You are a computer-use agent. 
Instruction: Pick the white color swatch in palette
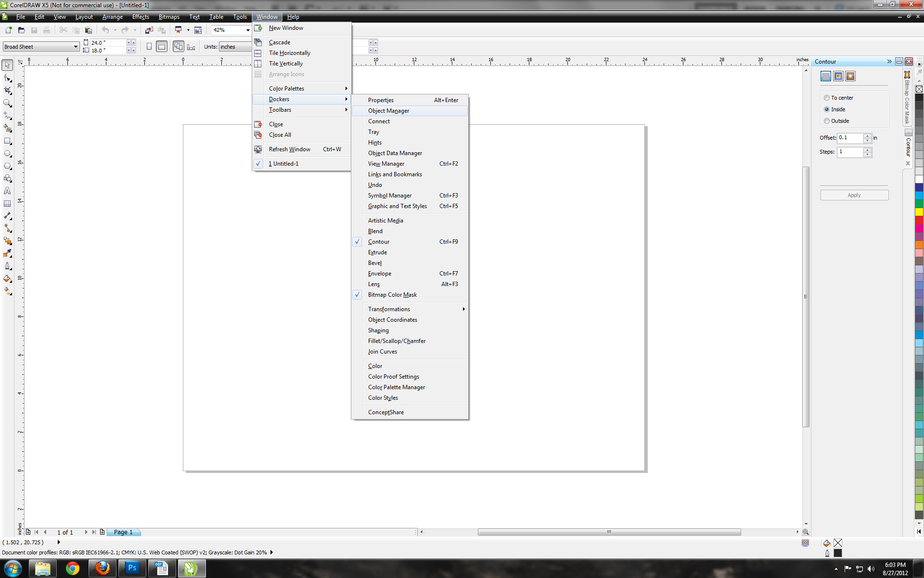click(919, 179)
